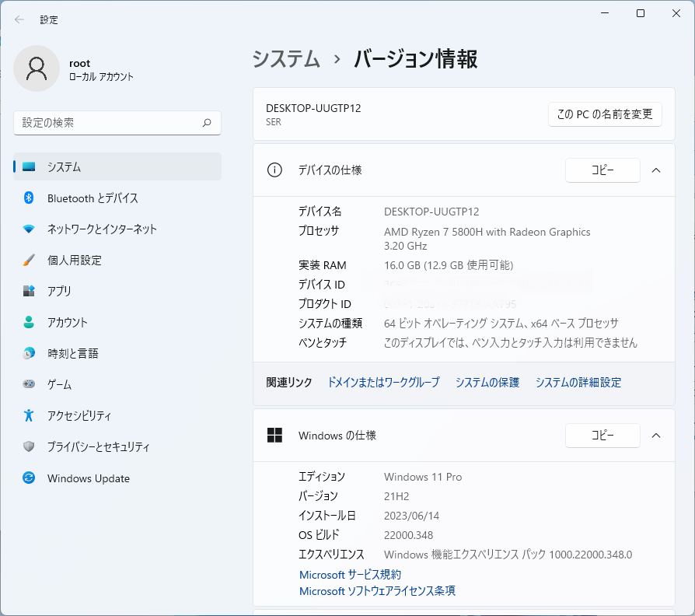
Task: Open Bluetooth とデバイス settings
Action: pyautogui.click(x=117, y=198)
